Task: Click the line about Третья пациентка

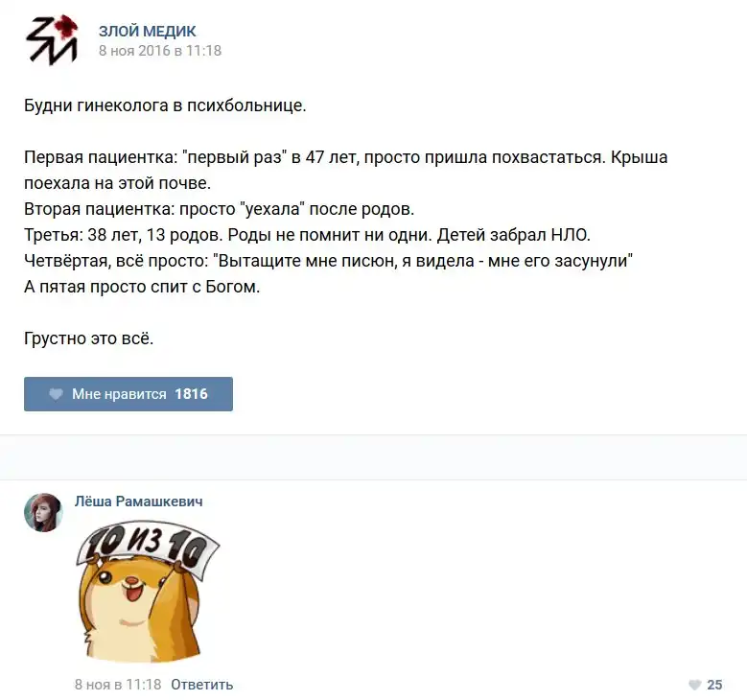Action: 307,235
